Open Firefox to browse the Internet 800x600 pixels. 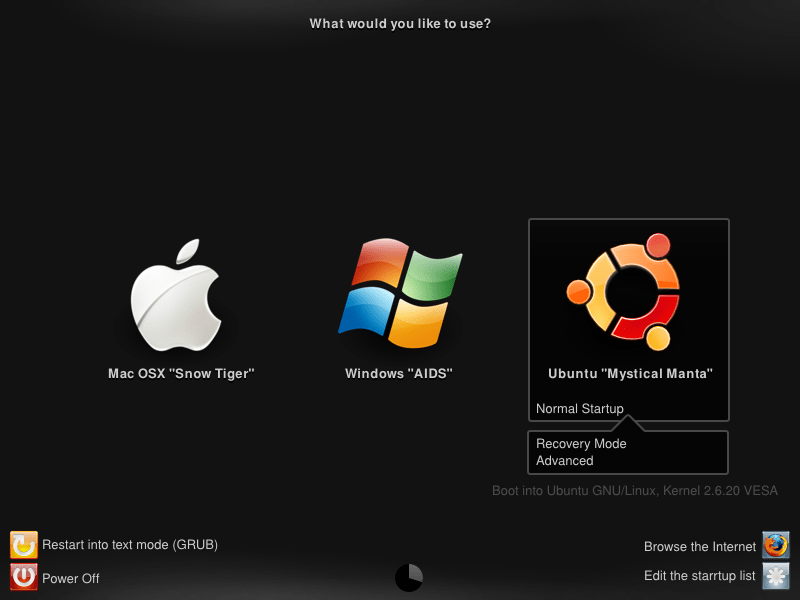click(x=774, y=546)
